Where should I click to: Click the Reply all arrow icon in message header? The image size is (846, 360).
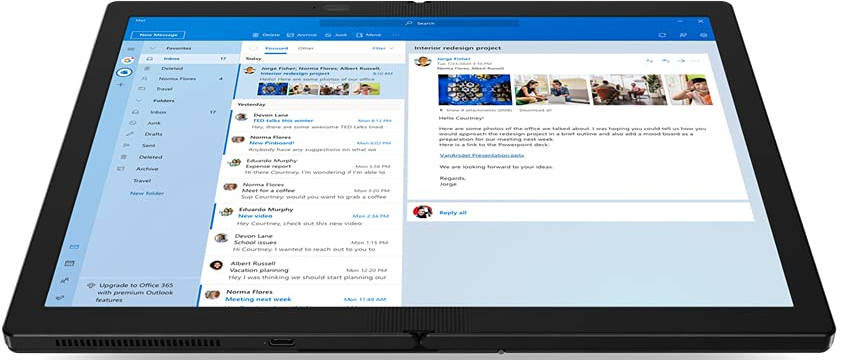pyautogui.click(x=666, y=60)
